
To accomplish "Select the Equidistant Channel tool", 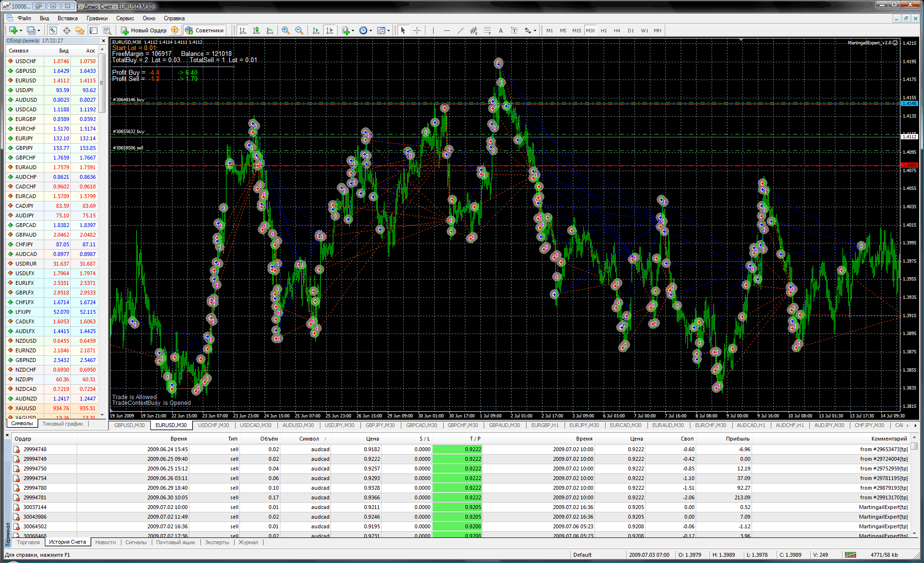I will [x=474, y=30].
